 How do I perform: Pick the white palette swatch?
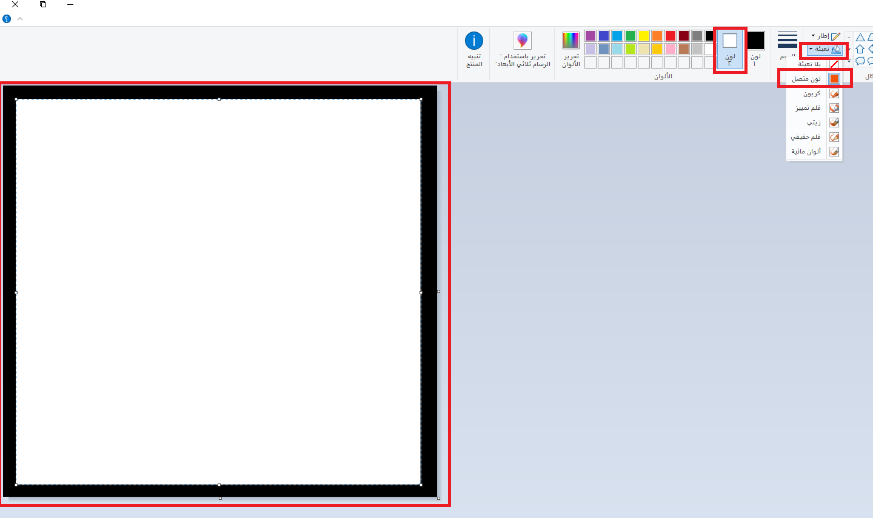(x=709, y=50)
